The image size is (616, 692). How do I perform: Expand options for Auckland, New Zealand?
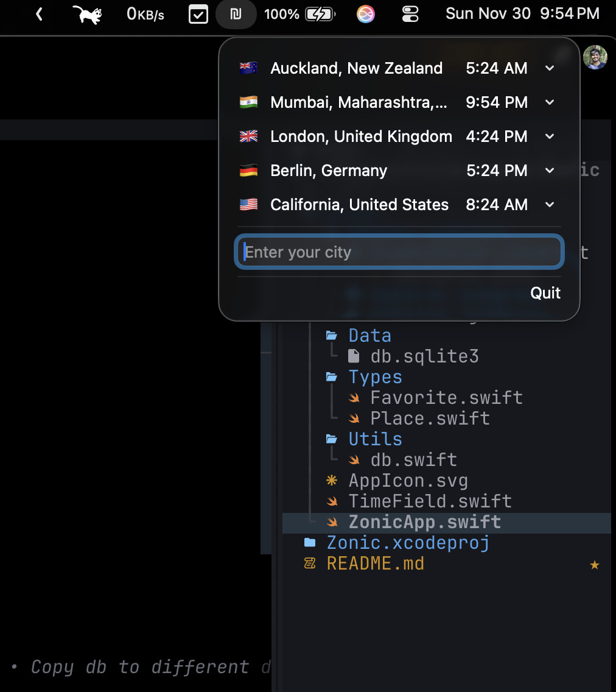coord(550,68)
